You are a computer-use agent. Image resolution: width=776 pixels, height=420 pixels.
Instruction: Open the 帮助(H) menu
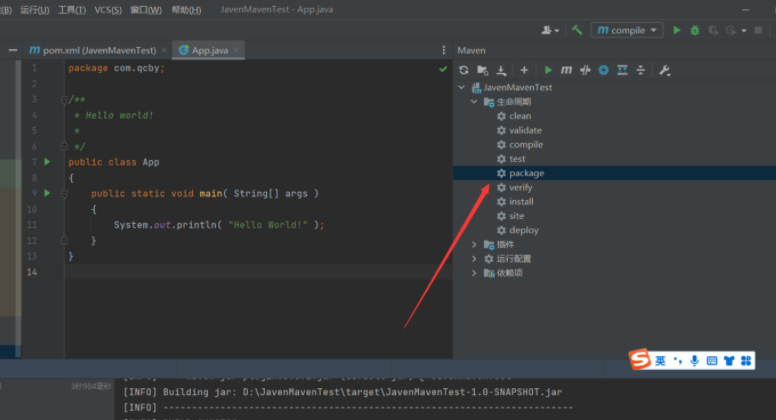point(186,10)
